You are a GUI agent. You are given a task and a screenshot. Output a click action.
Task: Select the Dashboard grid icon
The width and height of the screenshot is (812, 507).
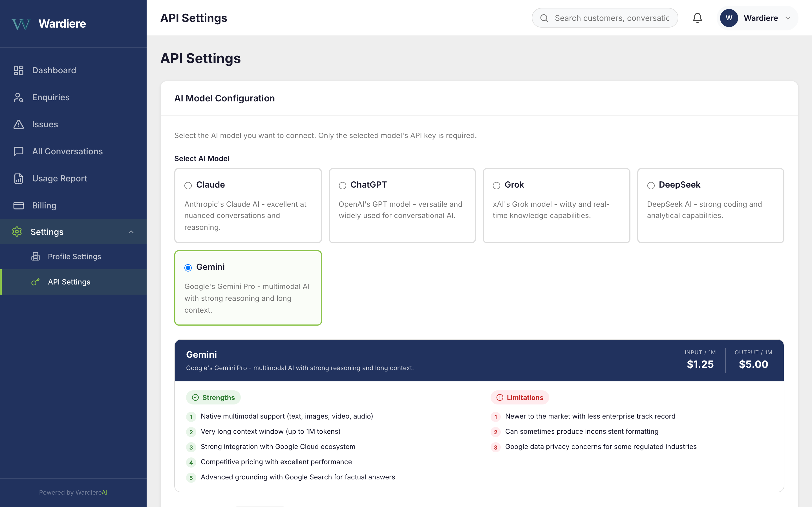tap(18, 70)
